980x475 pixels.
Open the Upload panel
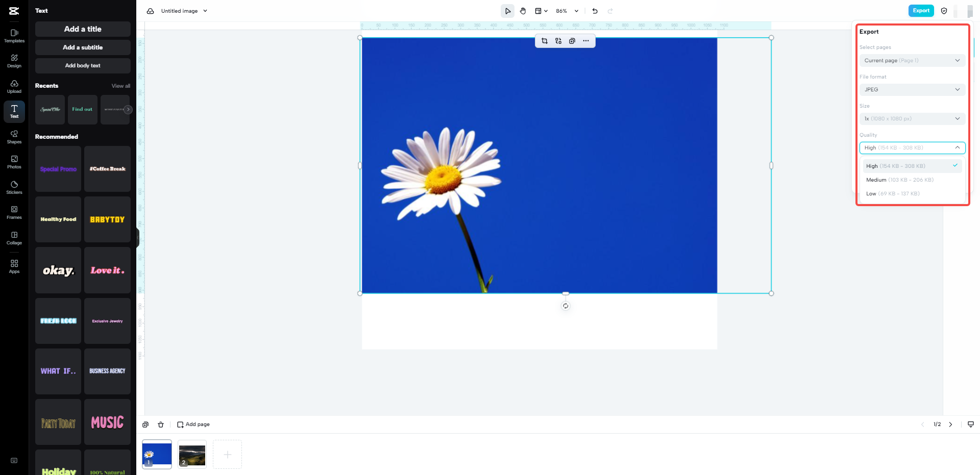(x=14, y=86)
